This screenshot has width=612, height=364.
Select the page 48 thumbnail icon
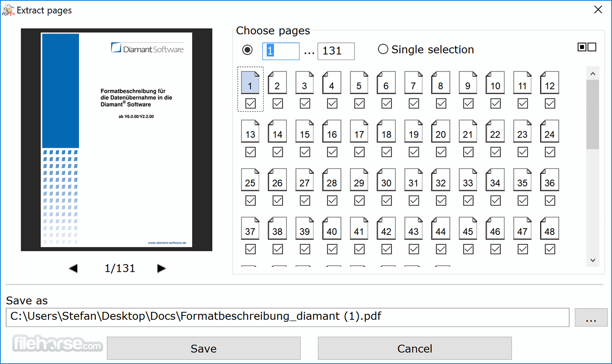coord(550,228)
